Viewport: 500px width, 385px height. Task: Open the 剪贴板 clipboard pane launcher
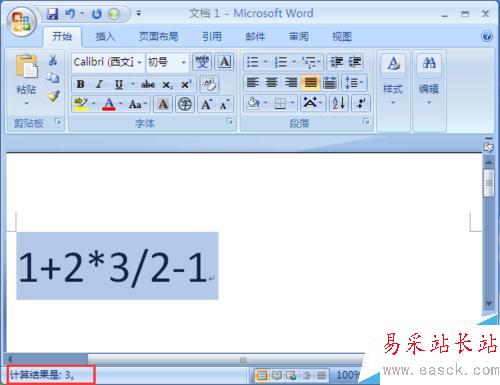(x=58, y=122)
